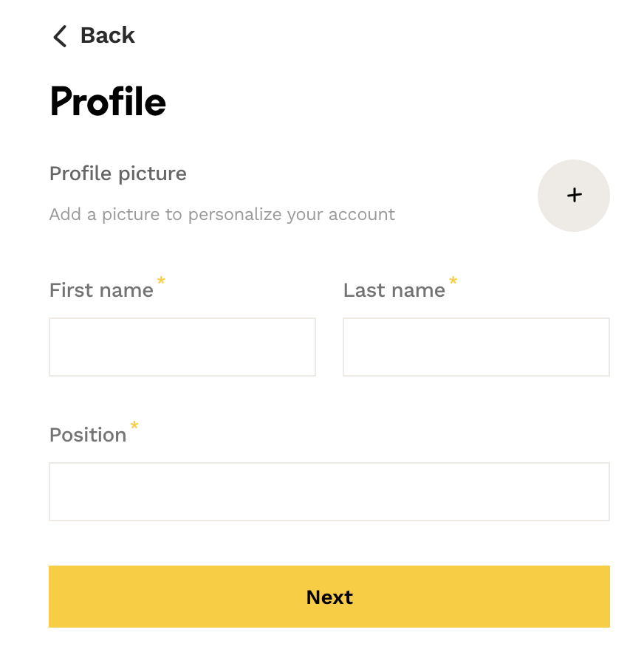Focus the First name text field
The height and width of the screenshot is (666, 644).
click(182, 347)
